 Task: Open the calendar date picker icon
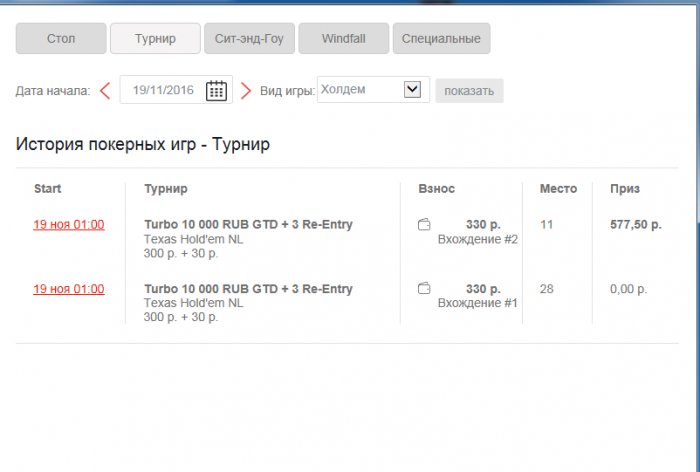216,91
